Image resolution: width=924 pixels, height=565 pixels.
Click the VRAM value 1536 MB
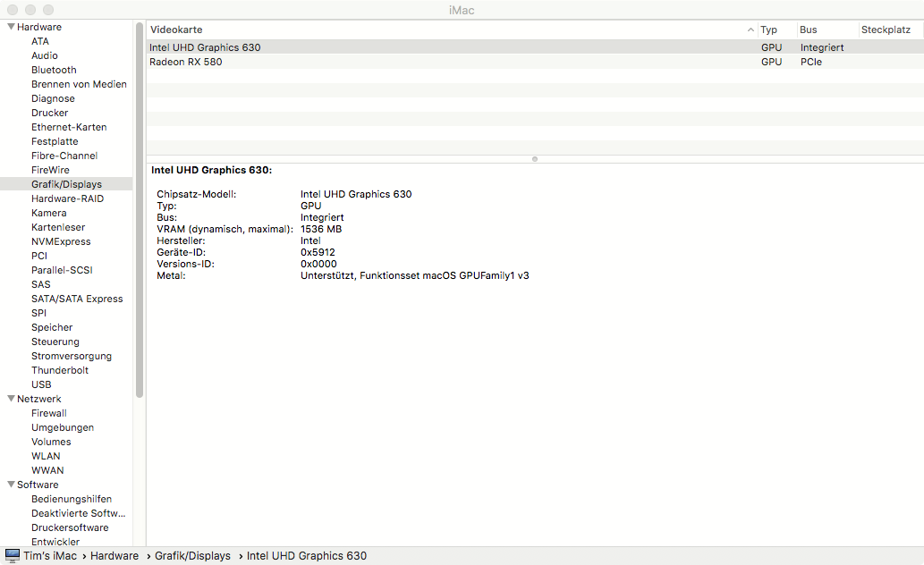[321, 229]
